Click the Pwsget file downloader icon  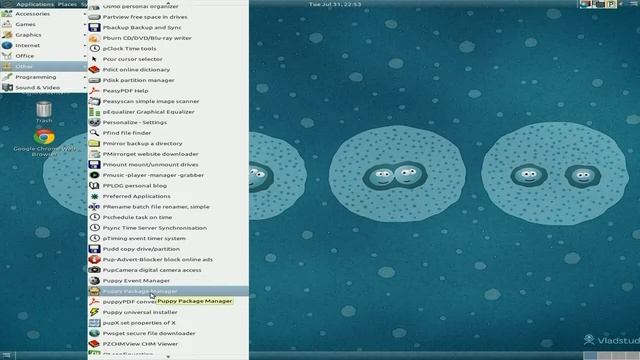tap(94, 333)
